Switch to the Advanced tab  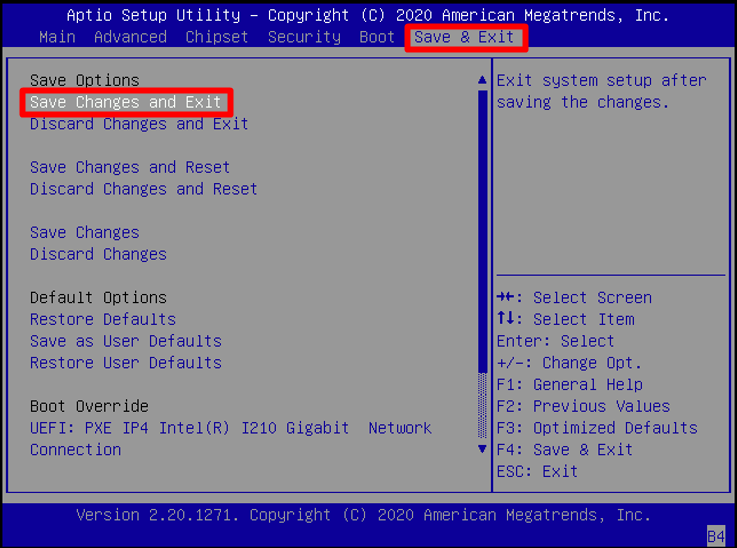click(130, 37)
